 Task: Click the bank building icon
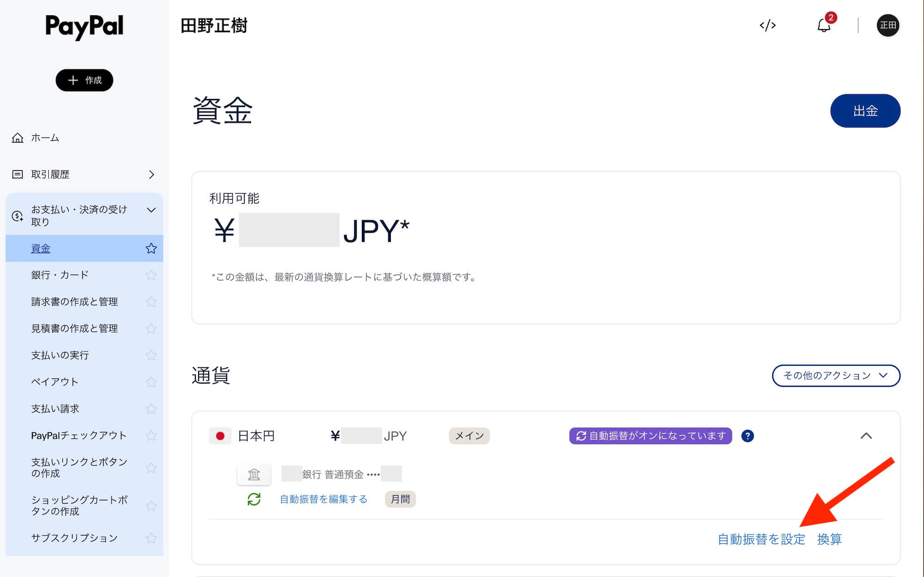tap(254, 474)
